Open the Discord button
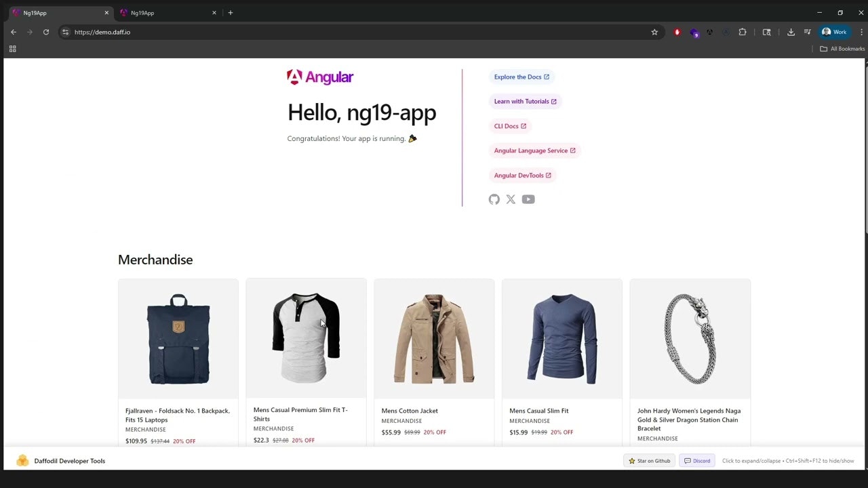This screenshot has width=868, height=488. pos(697,461)
